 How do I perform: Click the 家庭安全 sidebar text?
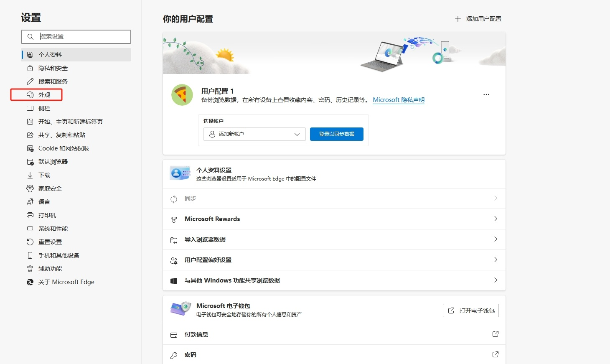point(50,188)
